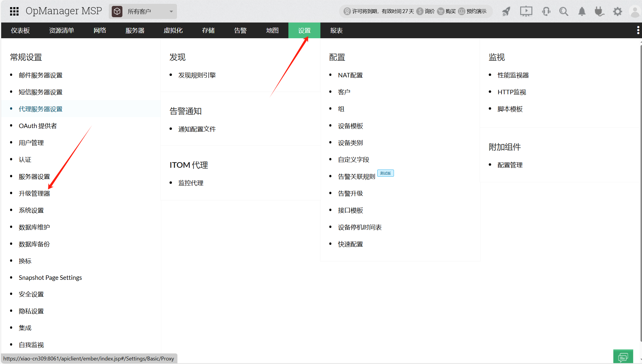Image resolution: width=642 pixels, height=364 pixels.
Task: Open the three-dot overflow menu
Action: tap(638, 30)
